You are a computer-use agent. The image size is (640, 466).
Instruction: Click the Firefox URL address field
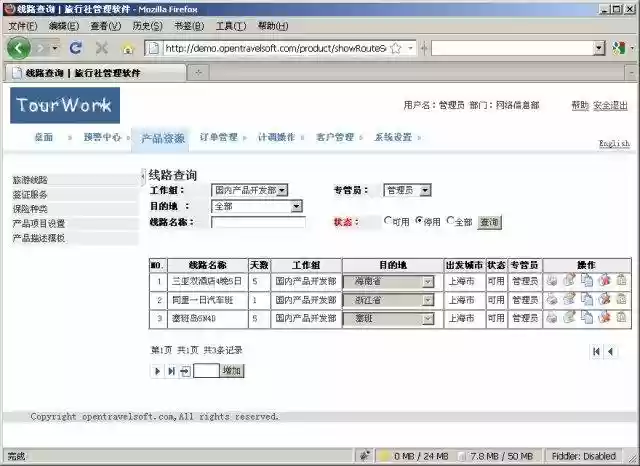276,48
